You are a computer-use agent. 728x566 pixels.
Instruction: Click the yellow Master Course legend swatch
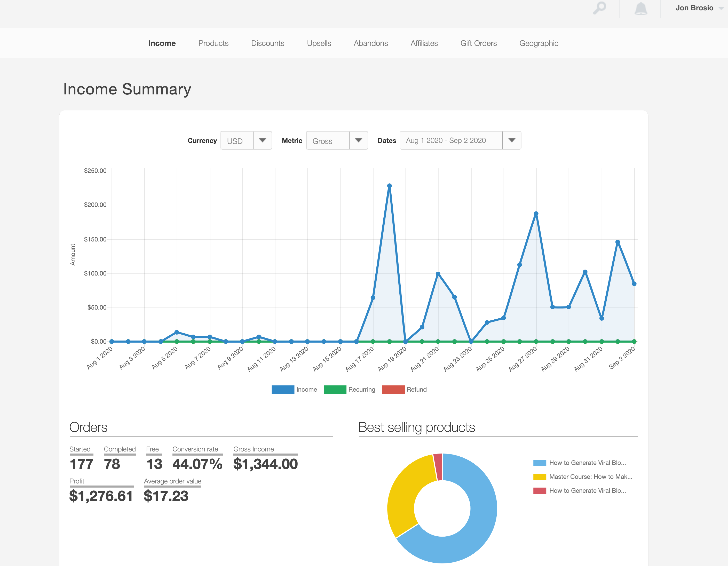[x=540, y=477]
